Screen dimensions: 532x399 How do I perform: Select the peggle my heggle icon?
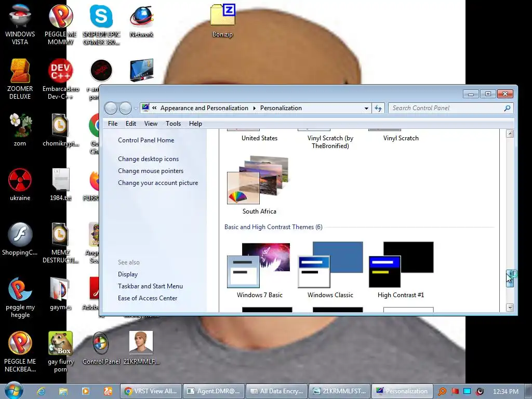click(20, 297)
